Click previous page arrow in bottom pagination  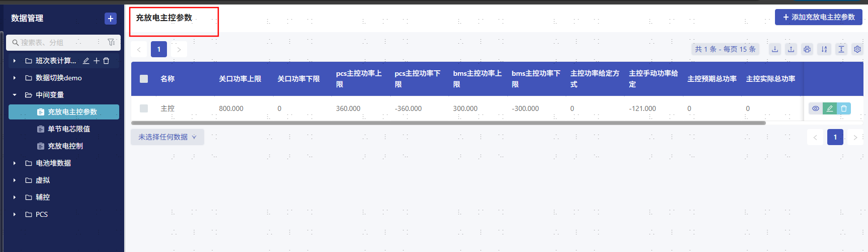pos(815,137)
